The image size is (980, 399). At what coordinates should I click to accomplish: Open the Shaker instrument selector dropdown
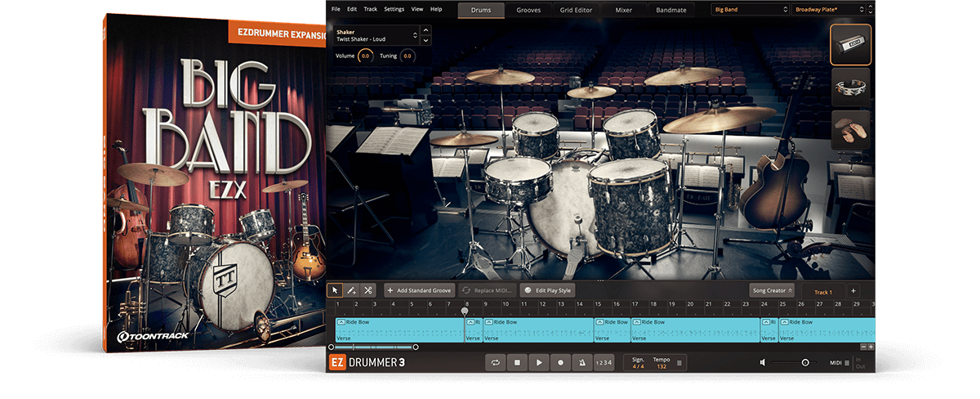click(375, 35)
